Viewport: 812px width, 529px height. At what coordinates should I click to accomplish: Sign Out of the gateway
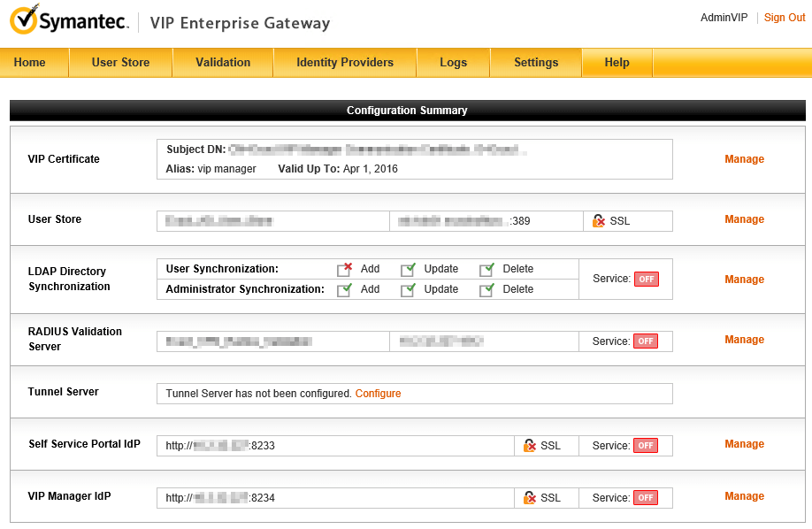[x=785, y=18]
